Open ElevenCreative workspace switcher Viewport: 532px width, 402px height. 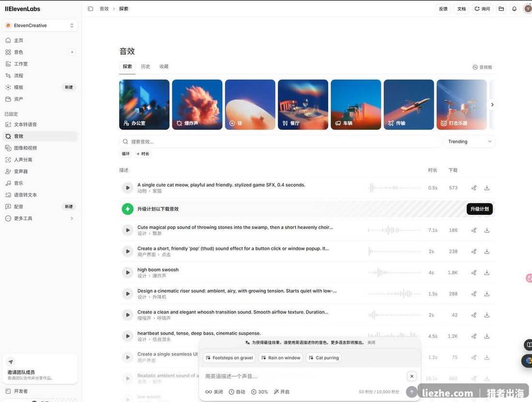pyautogui.click(x=40, y=26)
